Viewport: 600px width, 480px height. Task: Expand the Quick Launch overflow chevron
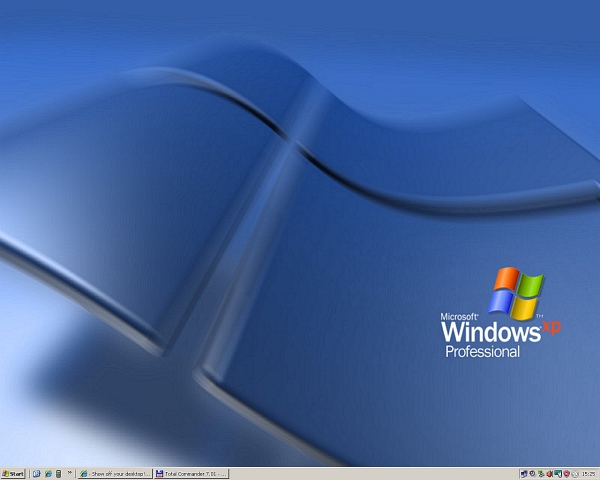point(70,473)
